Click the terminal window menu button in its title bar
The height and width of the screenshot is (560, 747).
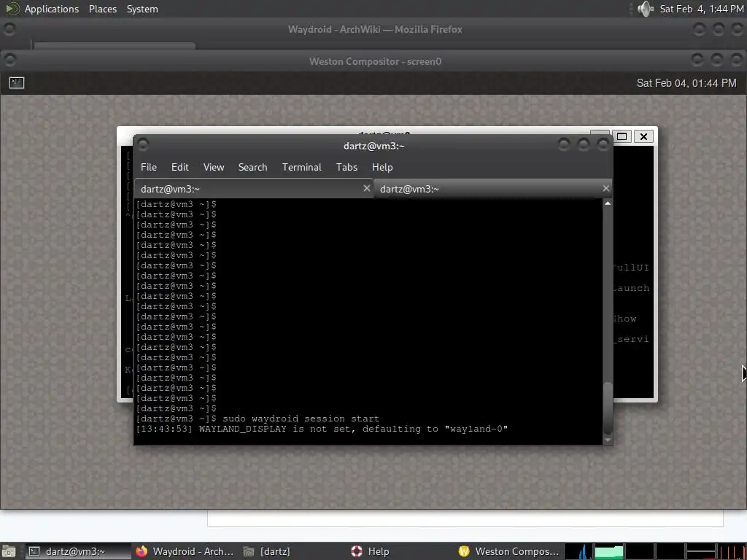coord(143,144)
